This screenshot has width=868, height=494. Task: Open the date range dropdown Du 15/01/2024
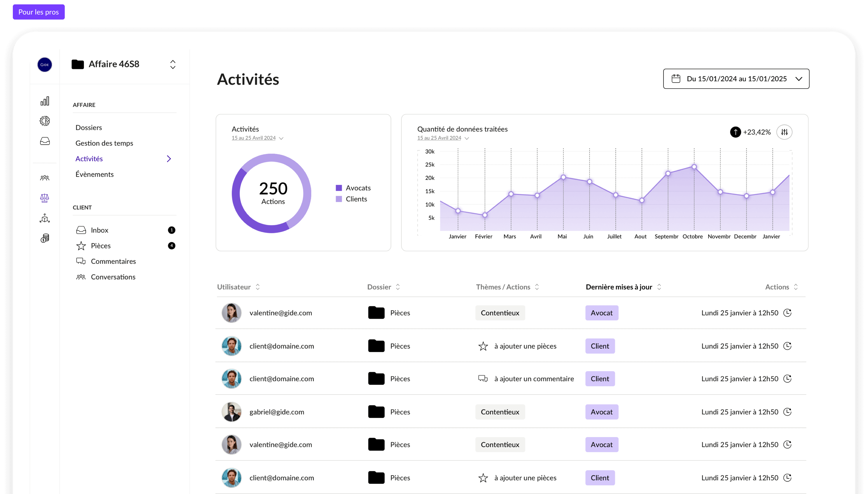736,79
